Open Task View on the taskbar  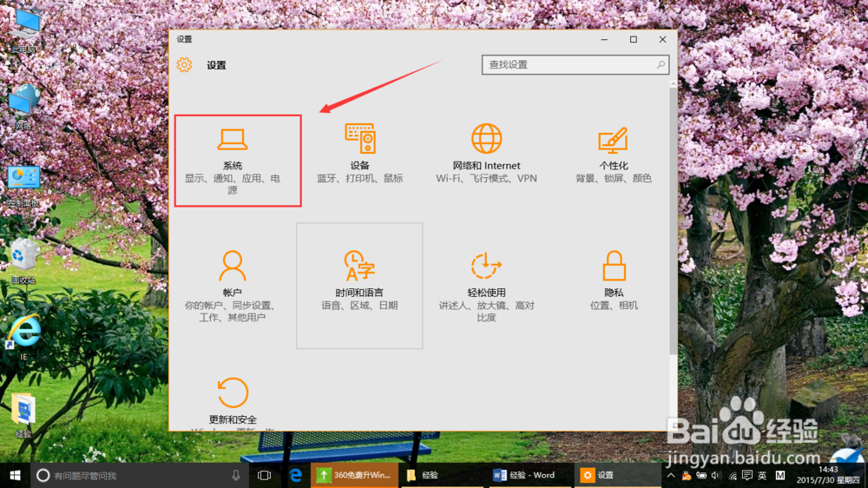point(265,475)
